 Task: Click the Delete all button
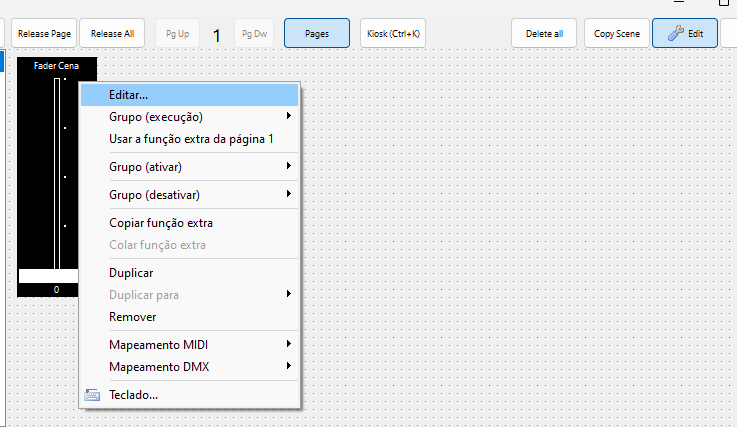click(x=544, y=33)
